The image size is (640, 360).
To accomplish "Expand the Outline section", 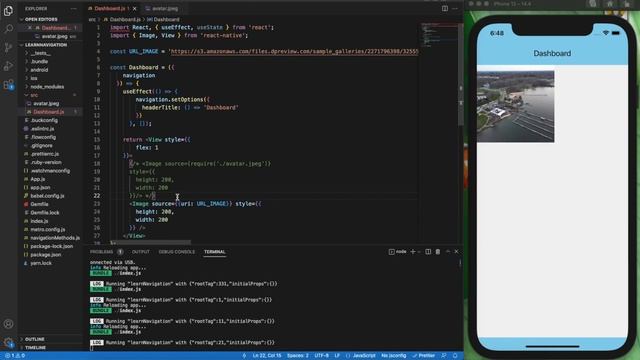I will (35, 339).
